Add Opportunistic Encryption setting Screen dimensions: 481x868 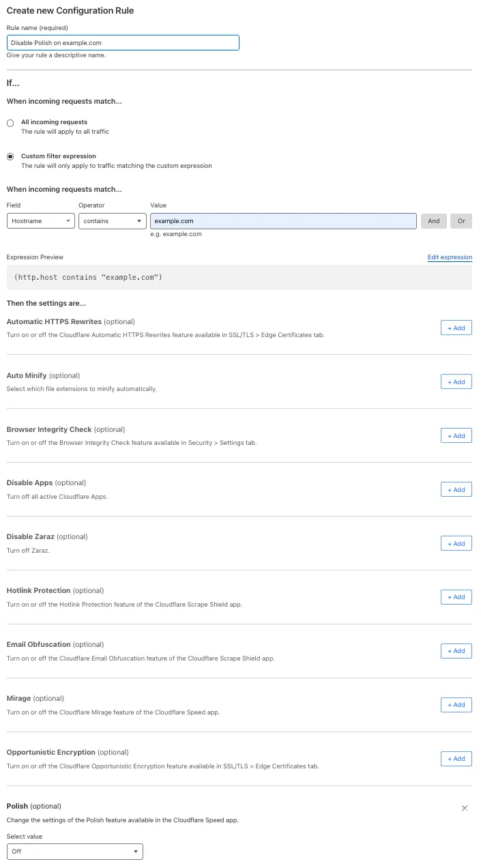[x=456, y=759]
